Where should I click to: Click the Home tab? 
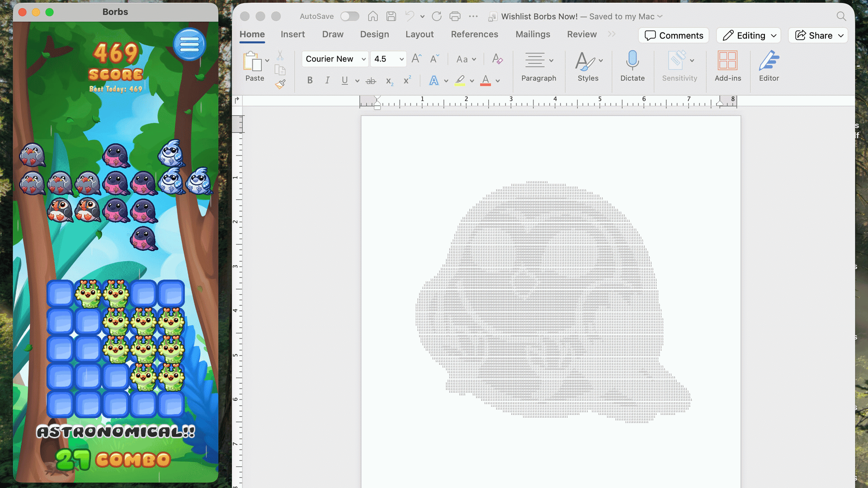[252, 34]
